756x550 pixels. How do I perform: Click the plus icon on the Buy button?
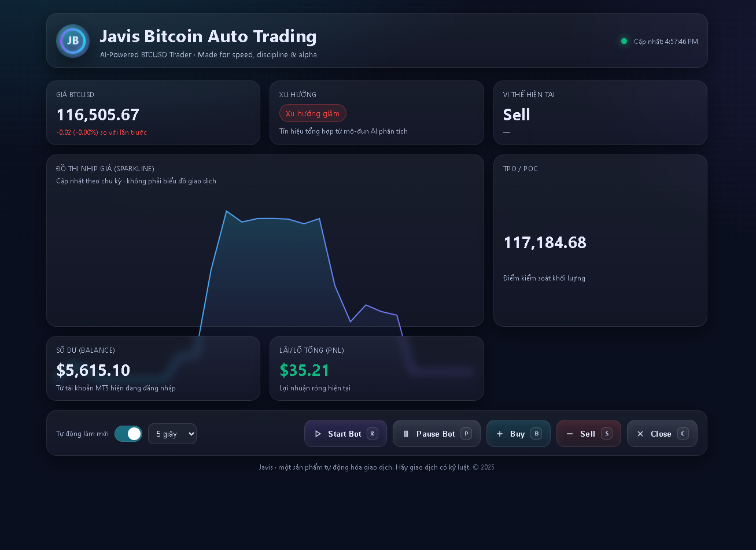point(500,433)
